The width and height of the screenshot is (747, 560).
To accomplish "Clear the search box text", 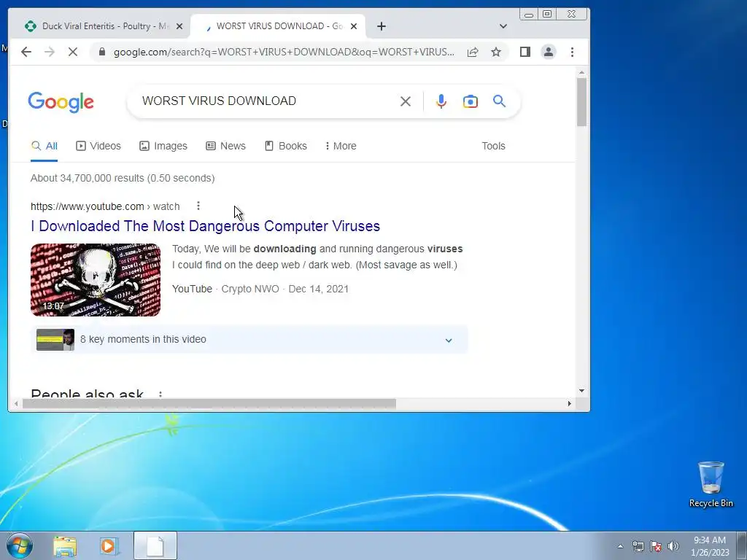I will [x=406, y=101].
